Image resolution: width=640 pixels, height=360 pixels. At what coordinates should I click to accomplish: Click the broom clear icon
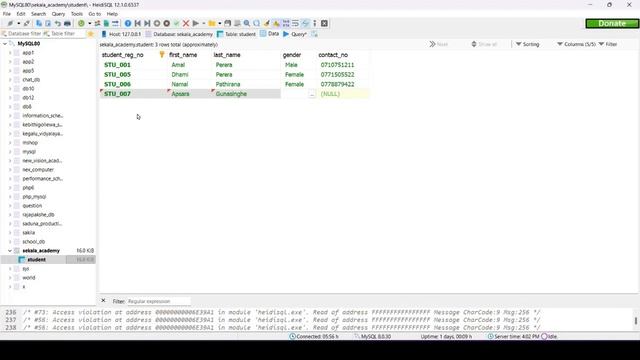267,24
